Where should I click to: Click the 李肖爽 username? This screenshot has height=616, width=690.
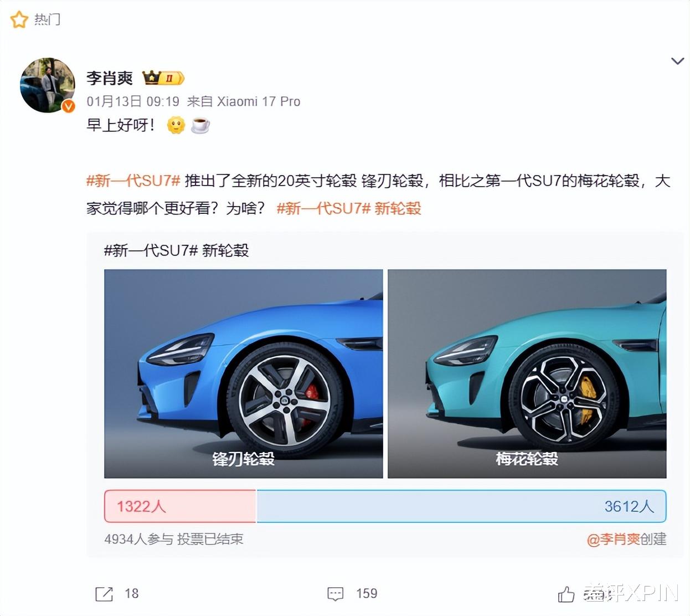(110, 78)
